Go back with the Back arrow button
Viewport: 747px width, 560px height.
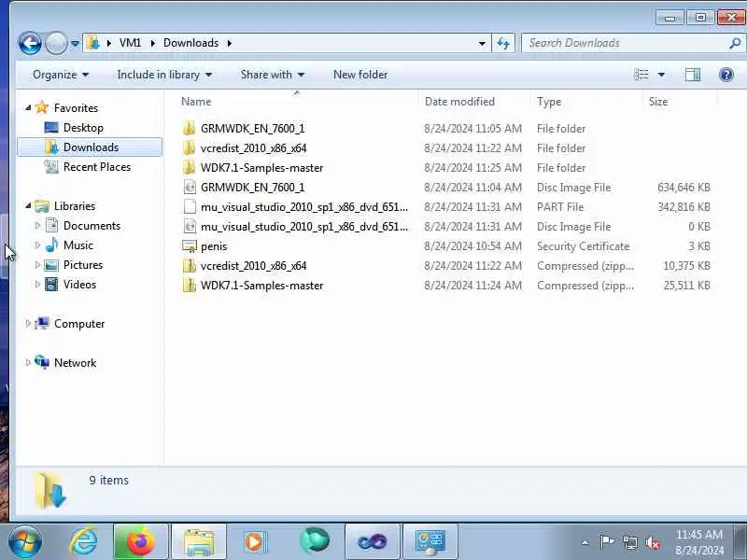(x=30, y=43)
